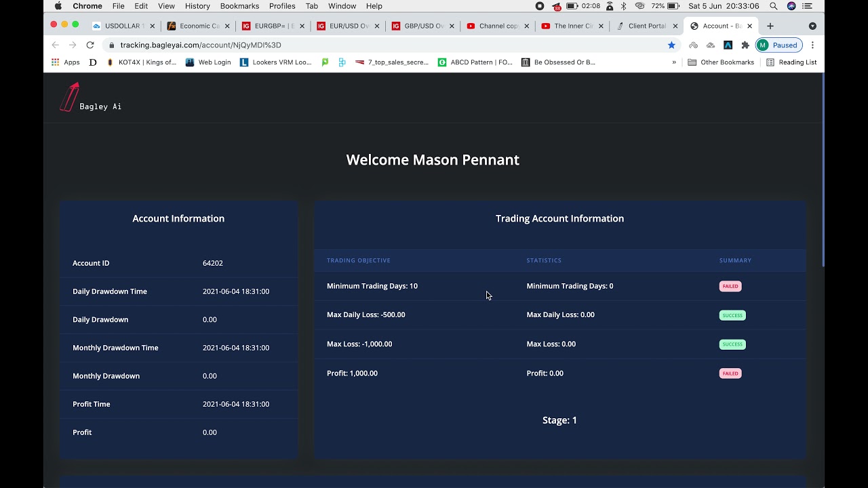Expand hidden bookmarks chevron
Screen dimensions: 868x488
(x=674, y=62)
